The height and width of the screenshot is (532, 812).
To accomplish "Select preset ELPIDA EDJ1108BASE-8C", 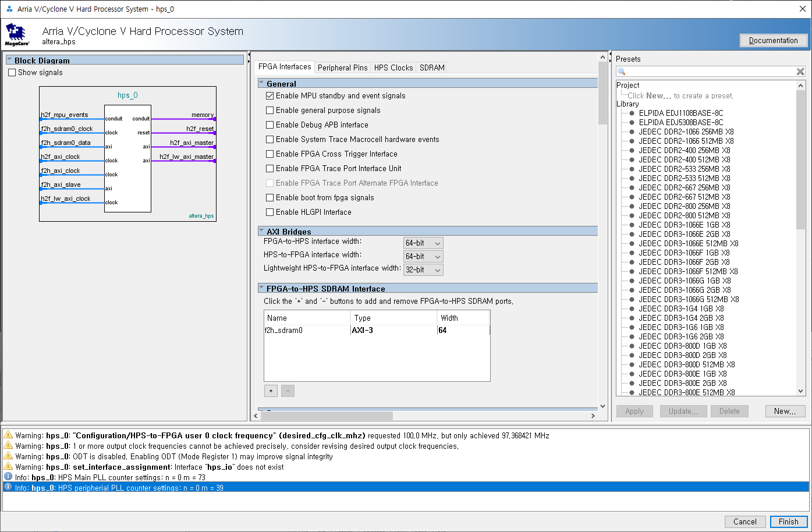I will tap(680, 113).
